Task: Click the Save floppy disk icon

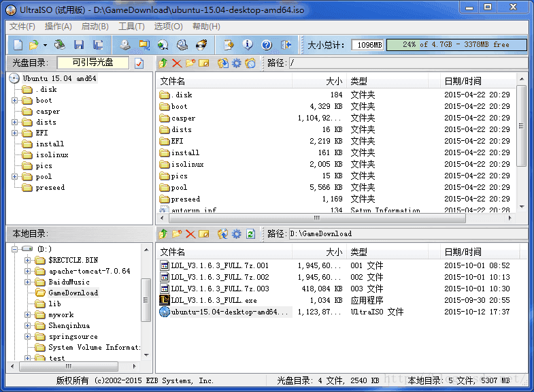Action: pyautogui.click(x=79, y=45)
